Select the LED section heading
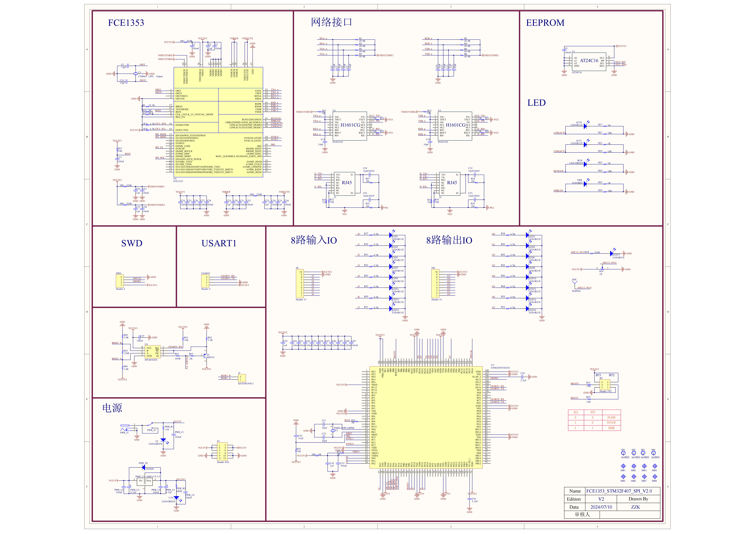 pos(536,103)
